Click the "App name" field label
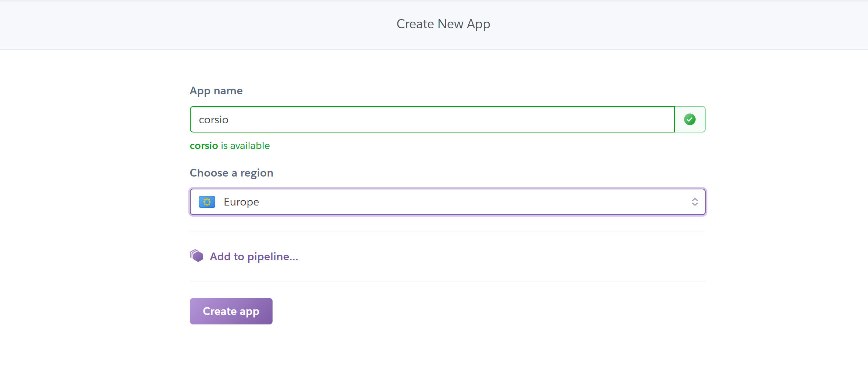This screenshot has height=367, width=868. tap(216, 91)
